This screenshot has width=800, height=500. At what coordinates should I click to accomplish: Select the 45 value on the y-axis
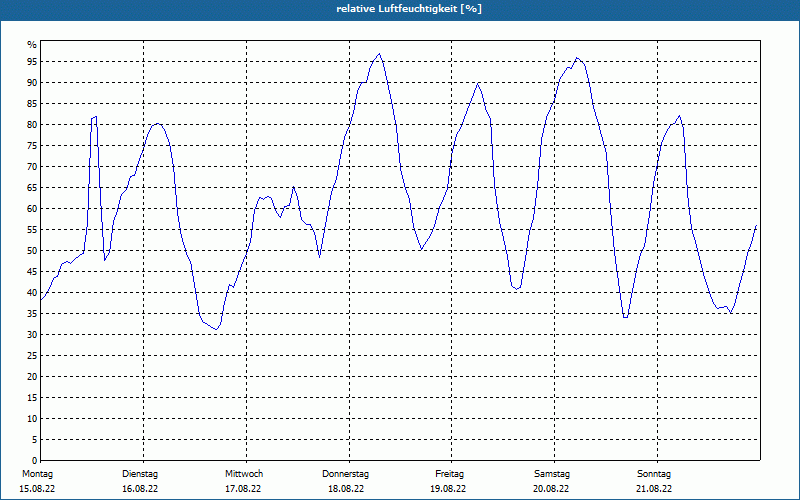click(32, 271)
